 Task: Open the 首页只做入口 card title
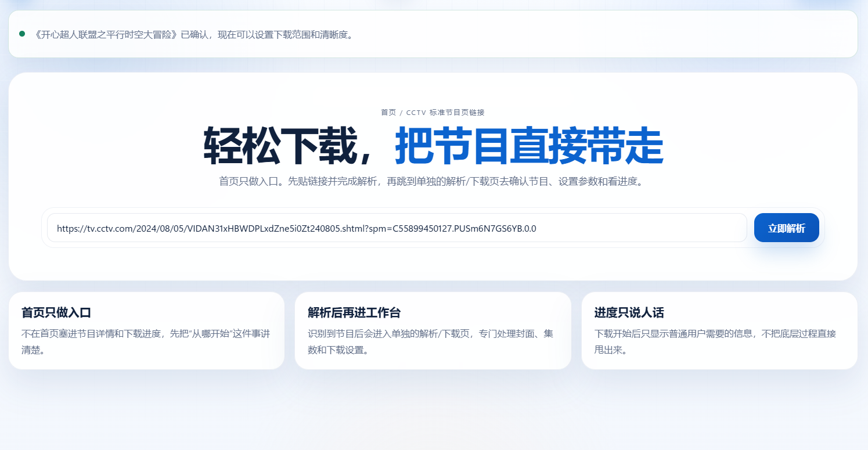[56, 312]
